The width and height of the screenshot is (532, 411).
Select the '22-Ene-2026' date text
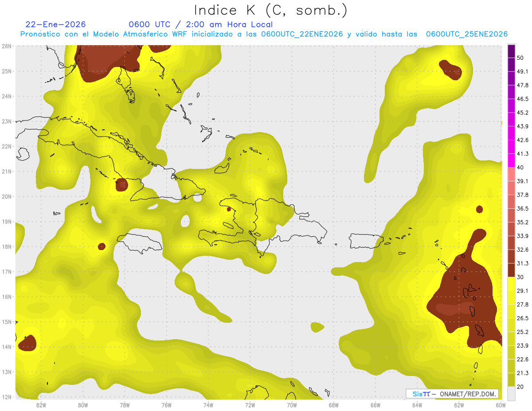point(56,24)
